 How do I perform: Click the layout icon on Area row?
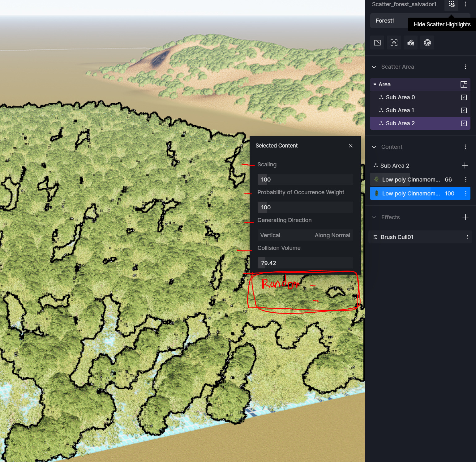[x=464, y=84]
